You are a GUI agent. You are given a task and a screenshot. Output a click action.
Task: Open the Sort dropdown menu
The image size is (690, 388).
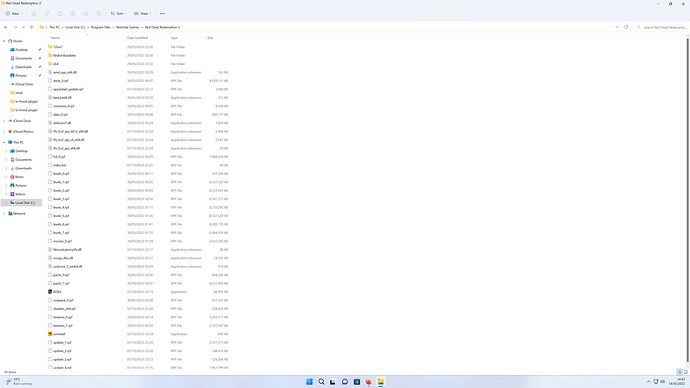click(x=118, y=14)
